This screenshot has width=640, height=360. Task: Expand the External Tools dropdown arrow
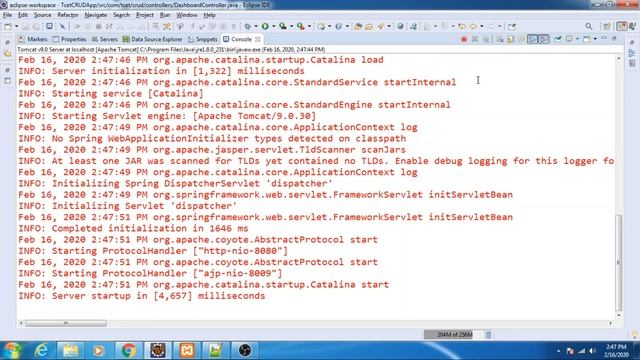(309, 27)
